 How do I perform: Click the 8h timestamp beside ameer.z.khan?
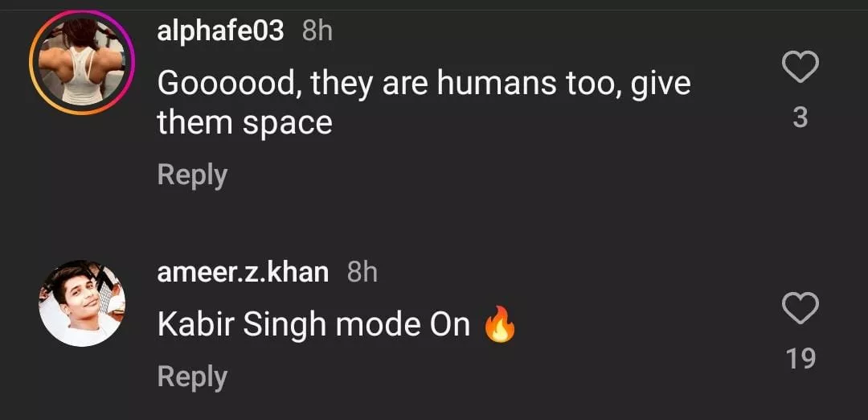coord(362,272)
